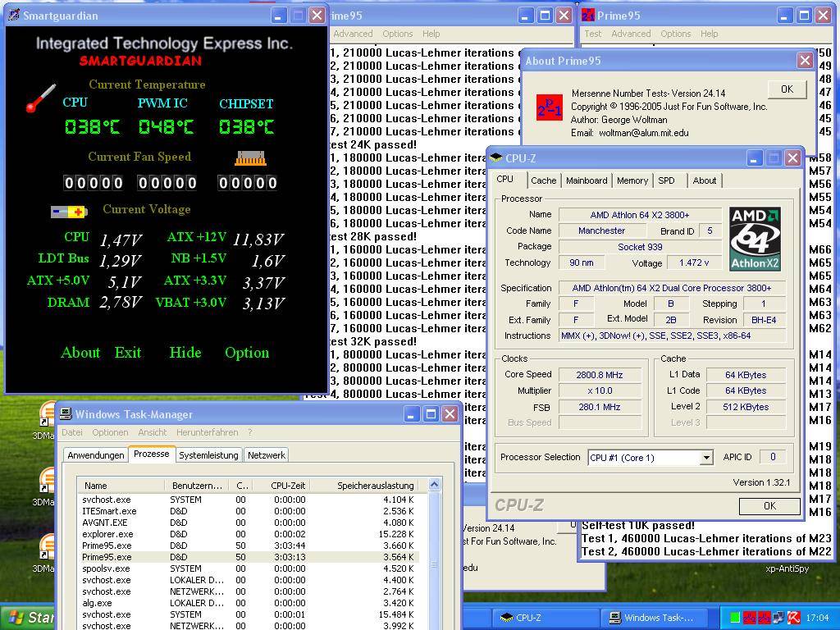Click the first red Prime95 tray icon
The image size is (840, 630).
749,618
